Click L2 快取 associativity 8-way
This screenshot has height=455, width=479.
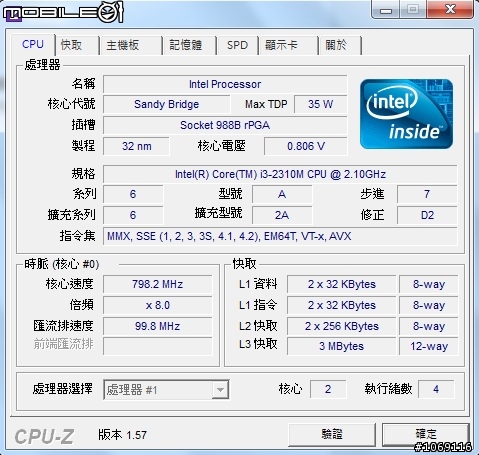point(429,326)
